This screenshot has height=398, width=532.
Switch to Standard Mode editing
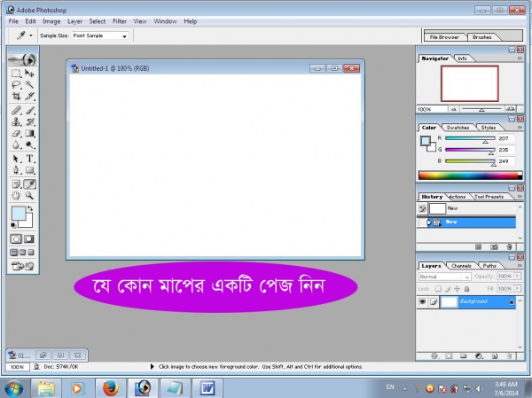pyautogui.click(x=16, y=238)
